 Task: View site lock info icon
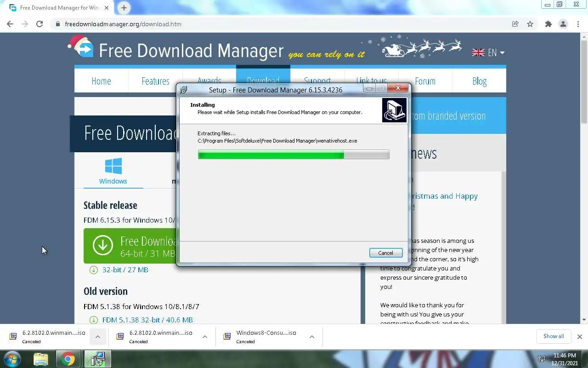57,24
